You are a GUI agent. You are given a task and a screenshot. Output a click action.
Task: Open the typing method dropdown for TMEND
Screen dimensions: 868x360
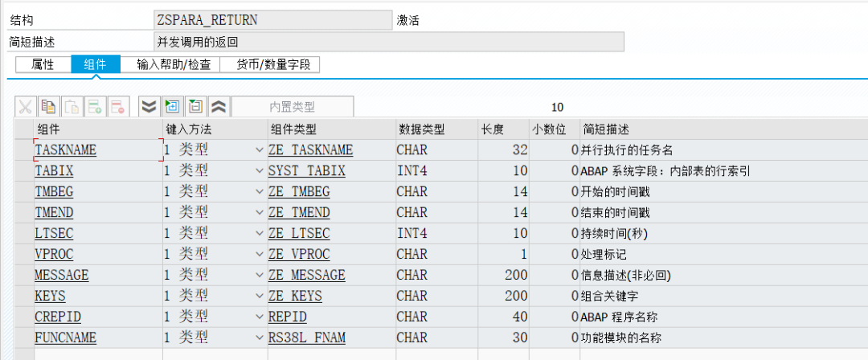[259, 213]
